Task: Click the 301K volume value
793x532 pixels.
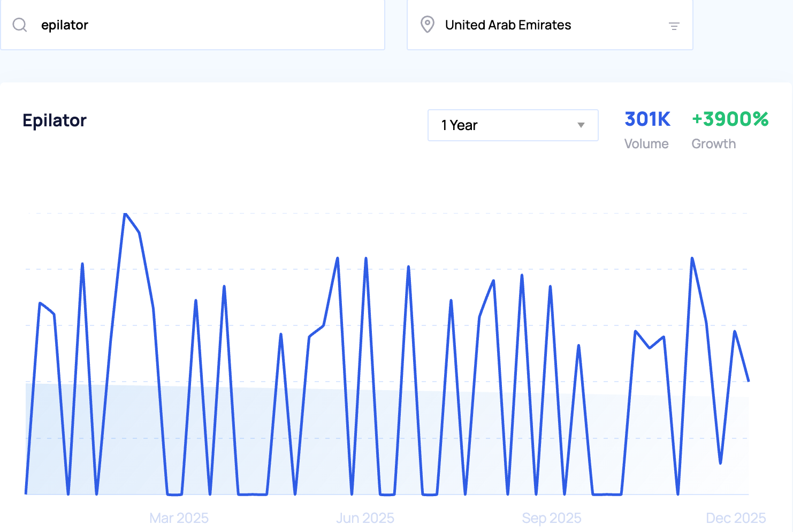Action: [x=647, y=119]
